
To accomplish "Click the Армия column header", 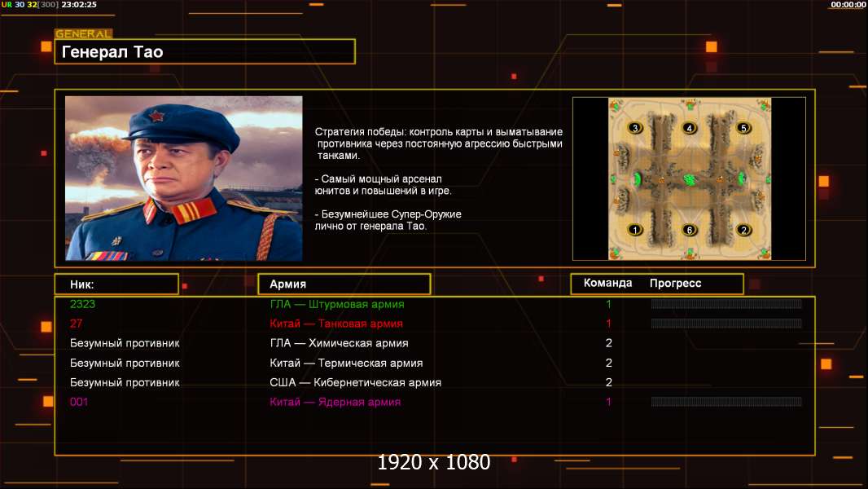I will (344, 284).
